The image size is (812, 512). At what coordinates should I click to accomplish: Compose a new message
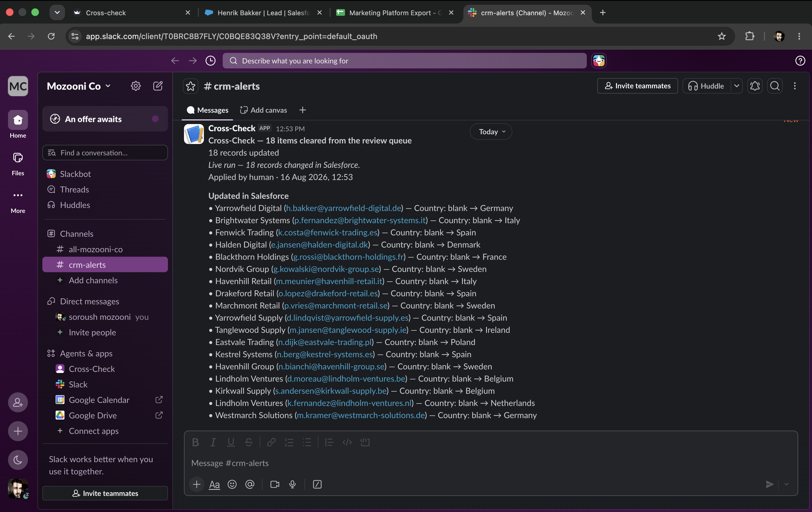click(x=158, y=86)
